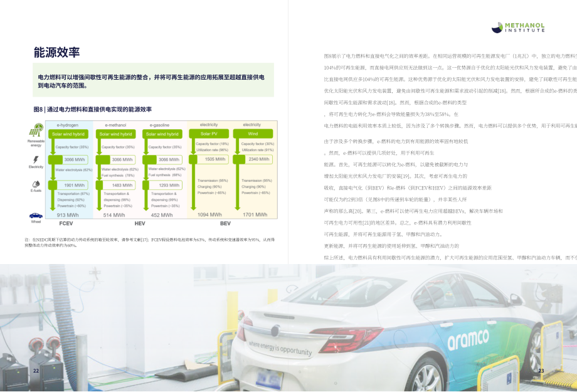Viewport: 577px width, 392px height.
Task: Click the FCEV label below the chart
Action: tap(66, 223)
